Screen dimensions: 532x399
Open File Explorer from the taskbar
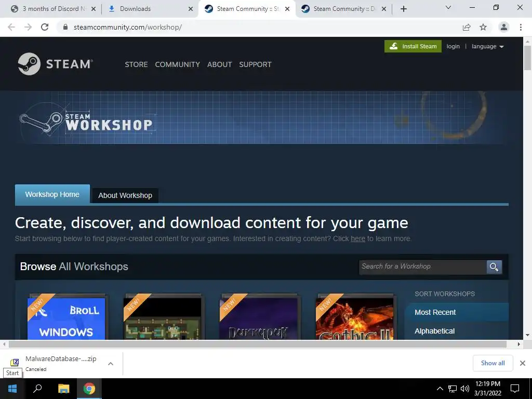pyautogui.click(x=63, y=389)
